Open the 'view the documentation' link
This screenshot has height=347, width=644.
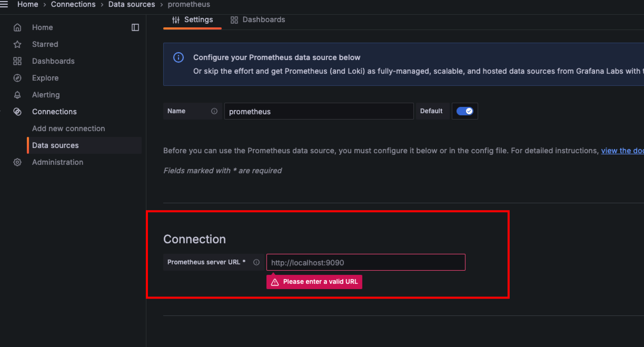[622, 151]
